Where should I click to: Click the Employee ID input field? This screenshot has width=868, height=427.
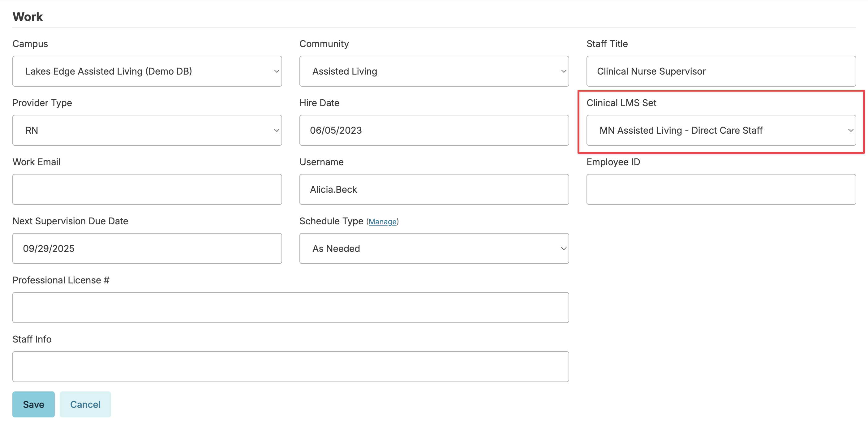[x=721, y=189]
